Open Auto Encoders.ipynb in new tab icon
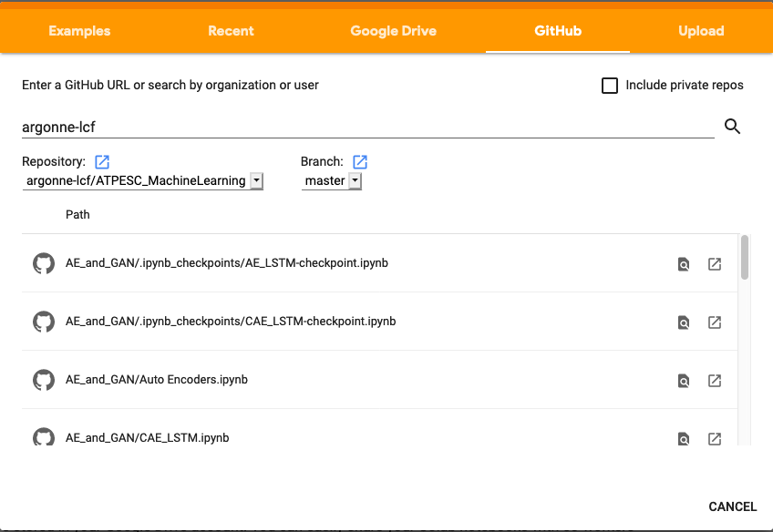The height and width of the screenshot is (532, 773). pos(715,380)
